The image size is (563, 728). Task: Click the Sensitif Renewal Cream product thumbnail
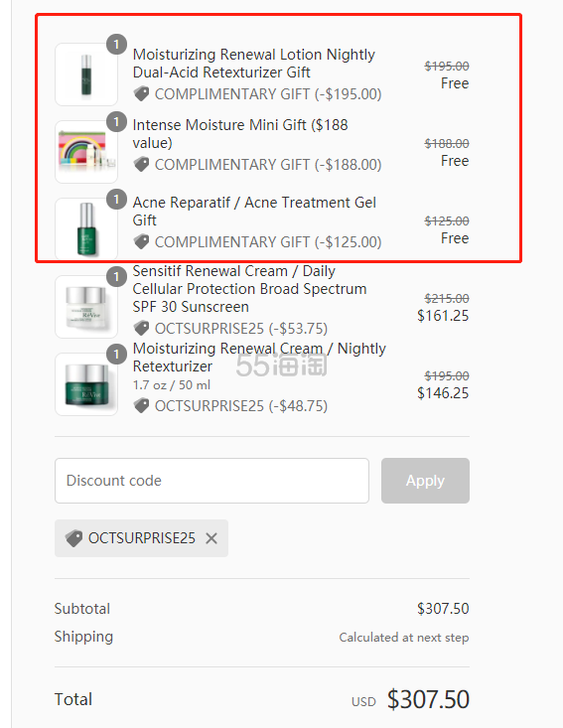click(x=86, y=307)
